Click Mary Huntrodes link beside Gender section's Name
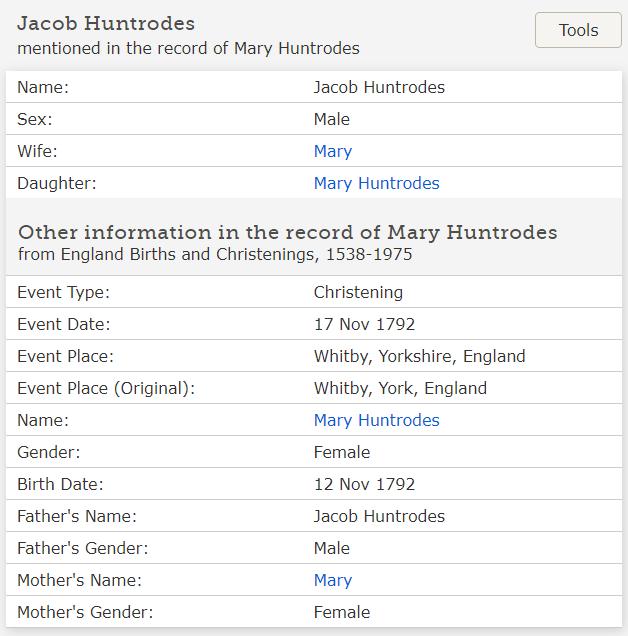This screenshot has width=628, height=636. (x=376, y=420)
